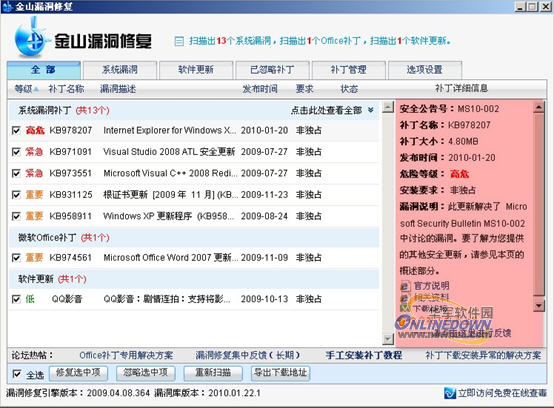The image size is (554, 408).
Task: Open the 软件更新 tab
Action: coord(196,70)
